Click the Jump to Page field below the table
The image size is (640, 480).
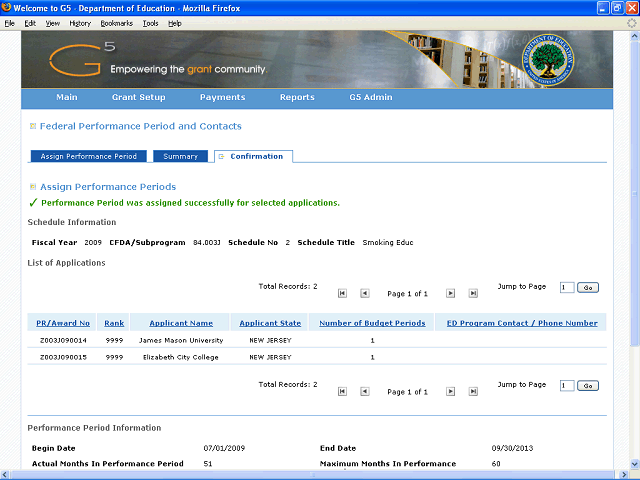(566, 385)
